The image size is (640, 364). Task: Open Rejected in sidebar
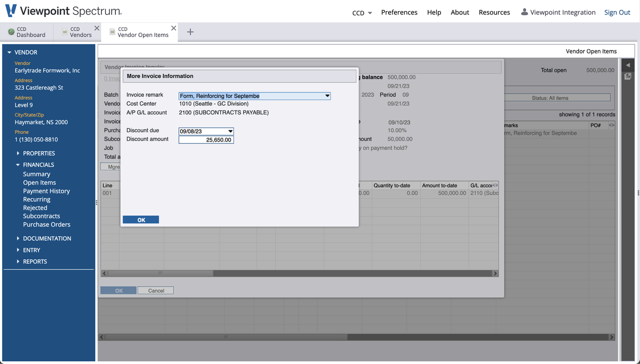point(35,208)
